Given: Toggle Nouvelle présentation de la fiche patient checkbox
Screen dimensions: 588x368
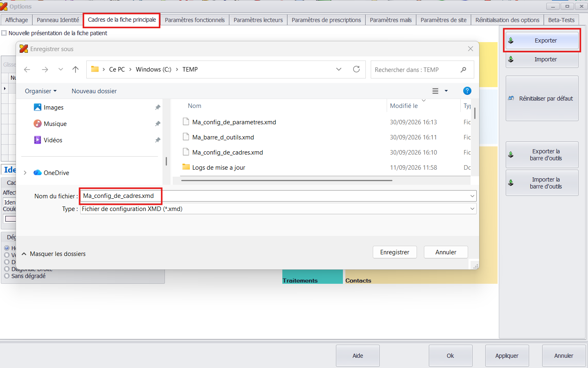Looking at the screenshot, I should click(4, 33).
